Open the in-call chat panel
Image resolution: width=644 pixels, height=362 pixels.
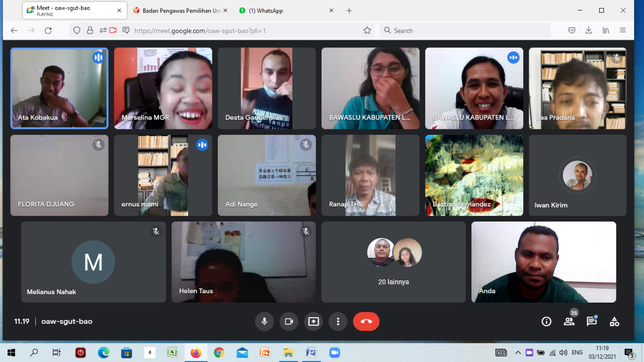(592, 321)
